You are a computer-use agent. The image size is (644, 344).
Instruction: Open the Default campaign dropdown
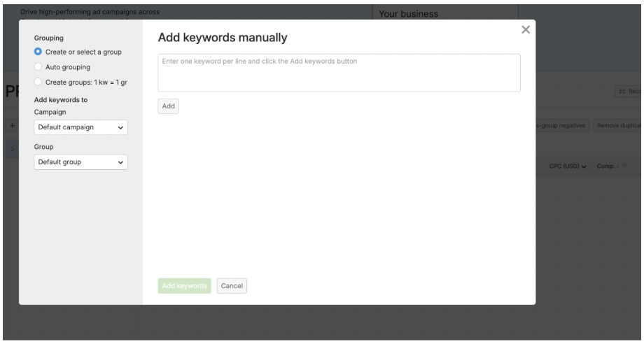[x=80, y=127]
